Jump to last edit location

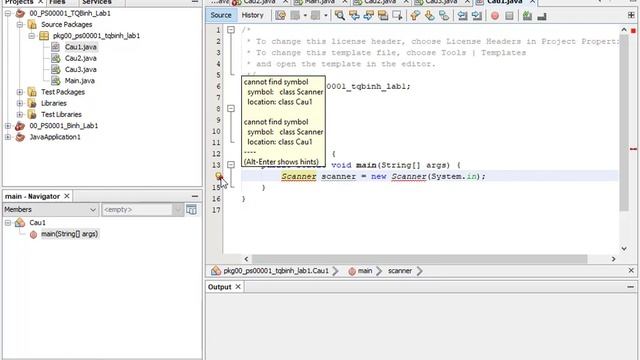point(280,16)
